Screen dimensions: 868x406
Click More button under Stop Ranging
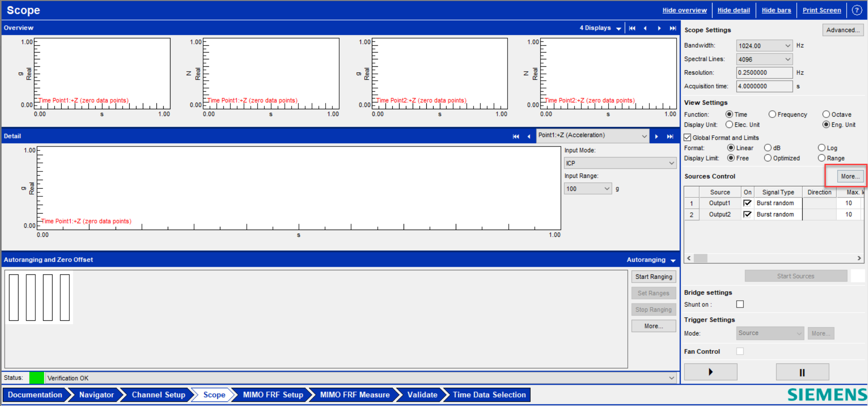pos(653,326)
